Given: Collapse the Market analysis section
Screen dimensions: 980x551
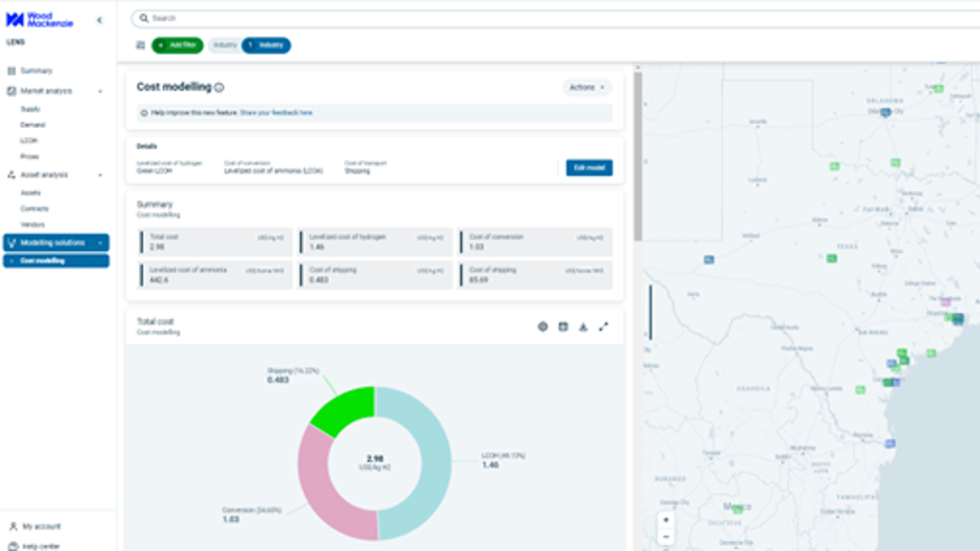Looking at the screenshot, I should (x=100, y=91).
